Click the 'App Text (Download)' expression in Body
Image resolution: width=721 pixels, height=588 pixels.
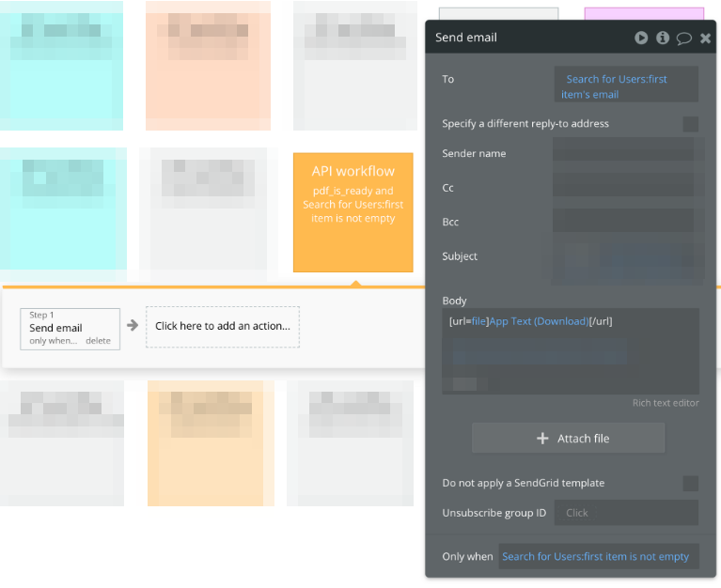point(538,321)
